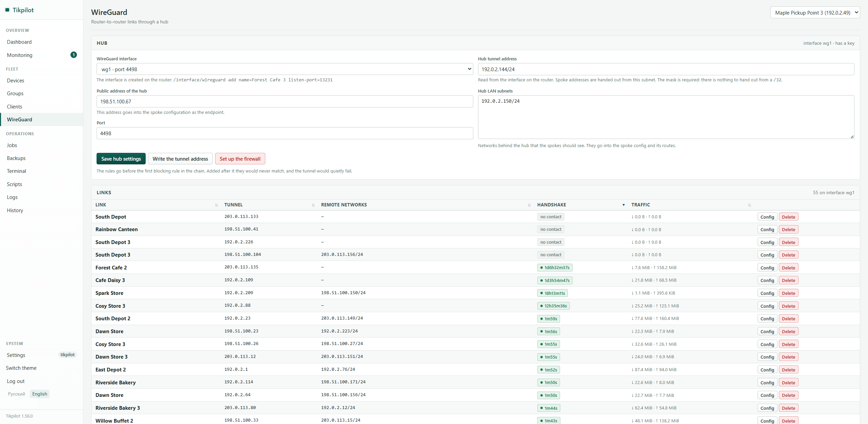Viewport: 868px width, 424px height.
Task: Open Config for Spark Store
Action: (x=767, y=293)
